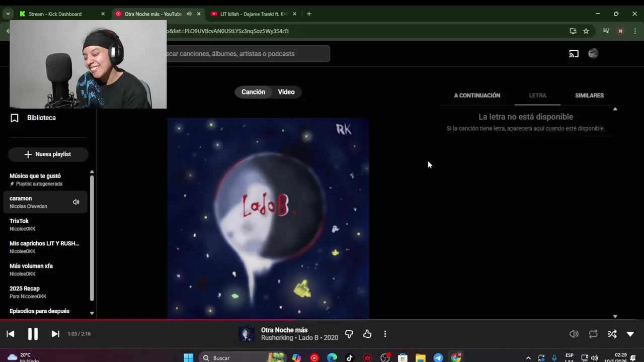Open File Explorer from taskbar

[x=420, y=357]
